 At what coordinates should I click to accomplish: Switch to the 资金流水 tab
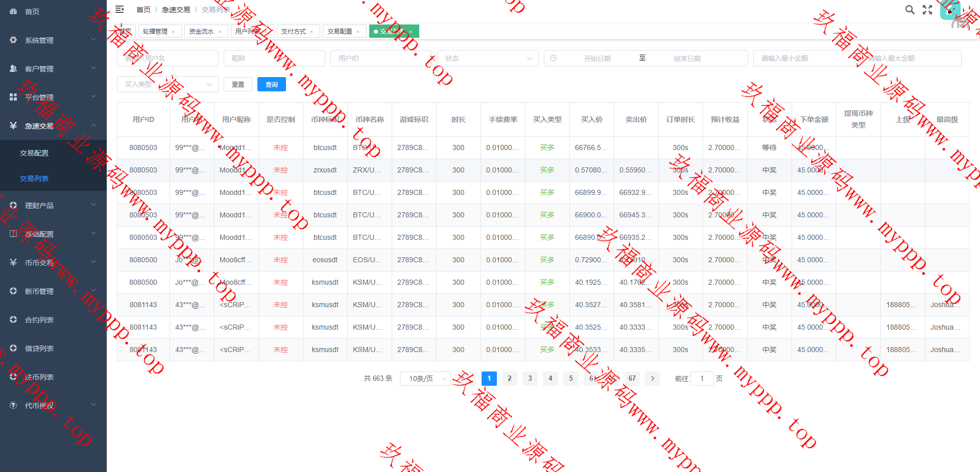click(201, 32)
